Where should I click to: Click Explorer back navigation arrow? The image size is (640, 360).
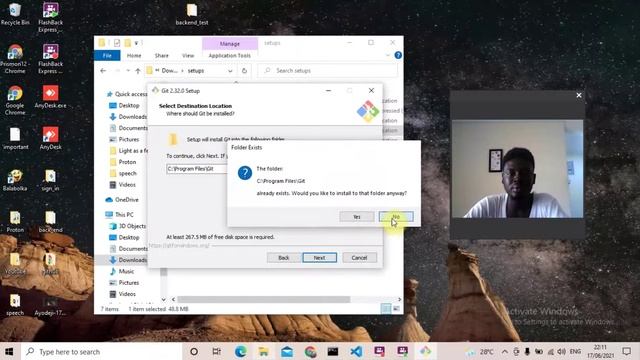click(103, 71)
